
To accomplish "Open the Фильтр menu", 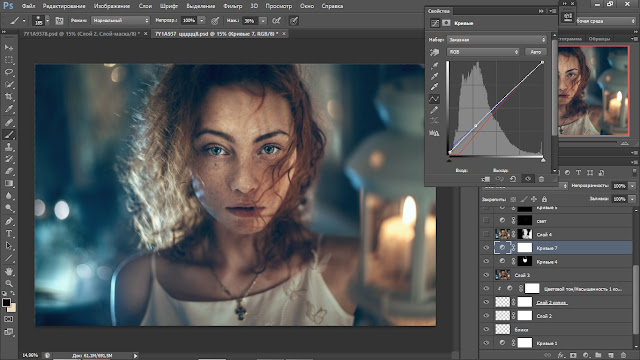I will coord(233,6).
